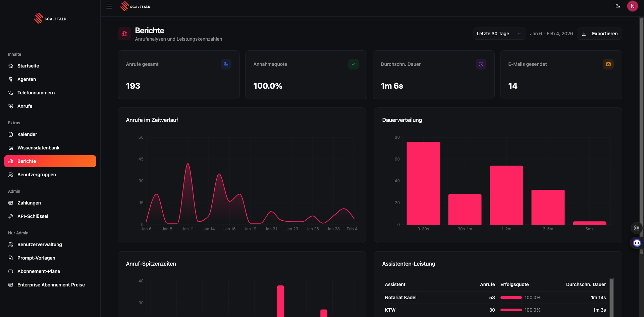Open user avatar N menu
This screenshot has height=317, width=644.
(632, 6)
